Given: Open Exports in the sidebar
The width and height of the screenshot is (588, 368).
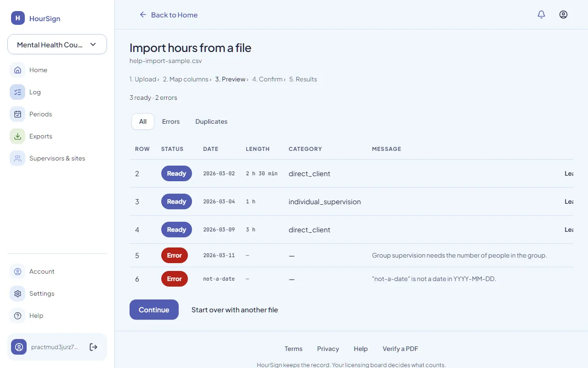Looking at the screenshot, I should click(x=40, y=136).
